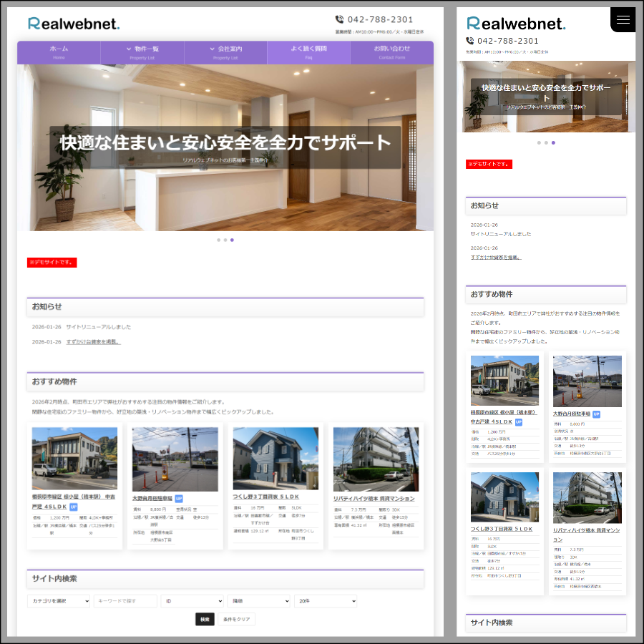Image resolution: width=644 pixels, height=644 pixels.
Task: Click the Realwebnet logo in mobile view
Action: (515, 24)
